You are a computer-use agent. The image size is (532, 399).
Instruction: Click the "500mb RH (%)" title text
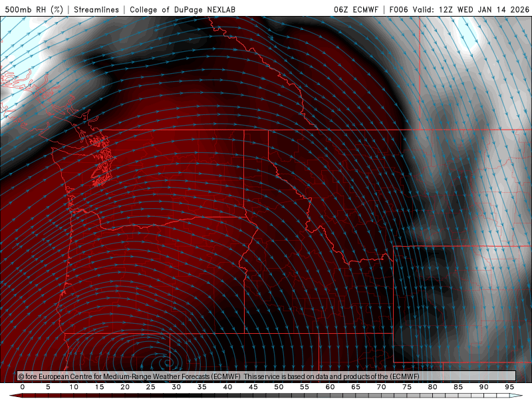click(x=34, y=9)
